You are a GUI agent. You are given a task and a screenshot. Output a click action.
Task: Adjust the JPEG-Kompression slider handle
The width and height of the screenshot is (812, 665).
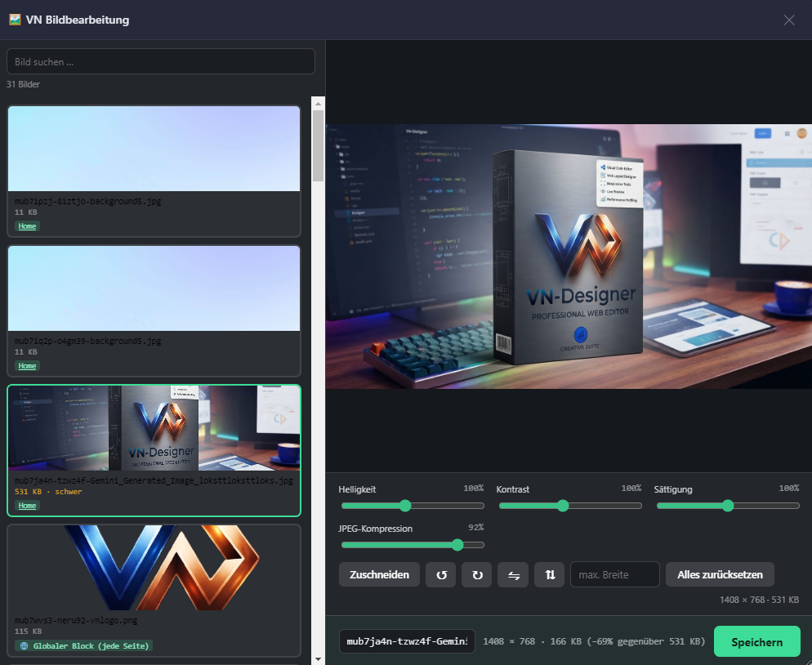tap(457, 545)
